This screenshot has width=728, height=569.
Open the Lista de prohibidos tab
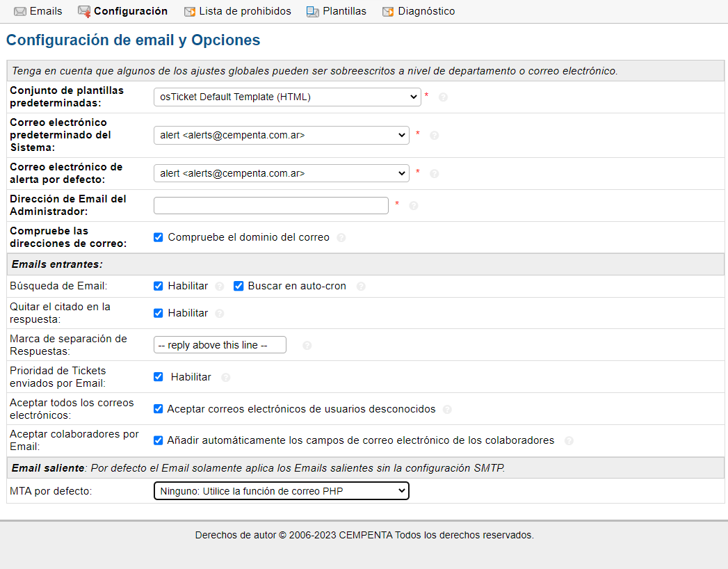coord(237,11)
